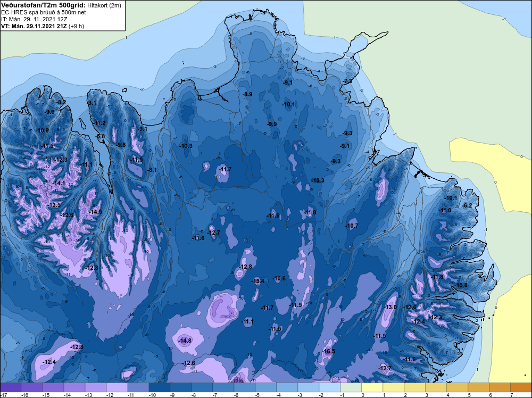
Task: Select the -10.6 temperature value
Action: pyautogui.click(x=279, y=278)
